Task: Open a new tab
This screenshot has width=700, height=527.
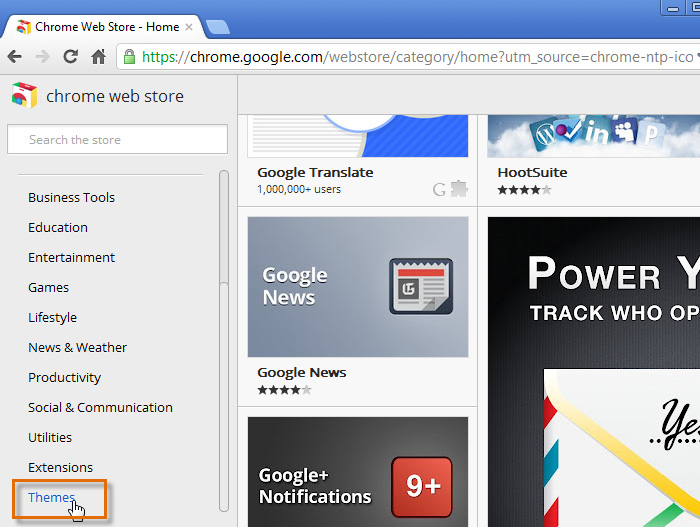Action: (x=218, y=27)
